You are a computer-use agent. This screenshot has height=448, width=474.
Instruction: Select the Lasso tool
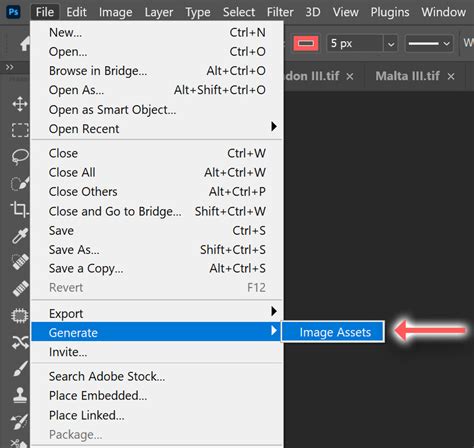click(x=20, y=156)
